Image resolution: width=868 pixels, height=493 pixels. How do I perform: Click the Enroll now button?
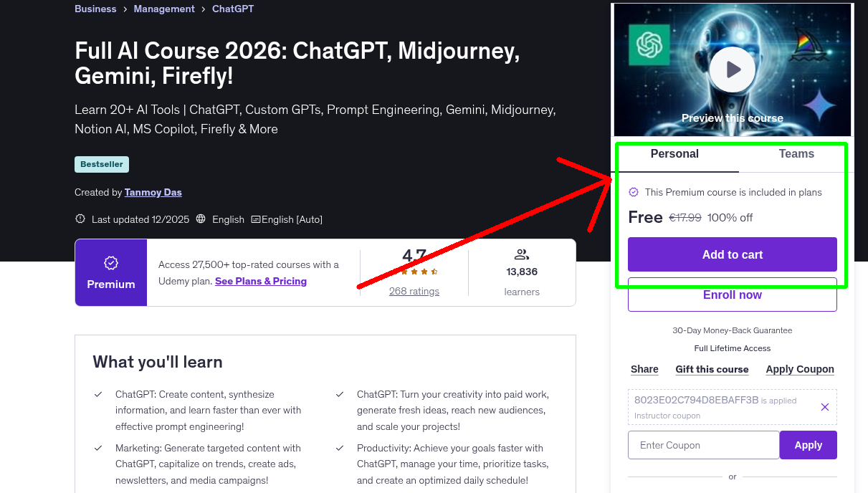[732, 295]
